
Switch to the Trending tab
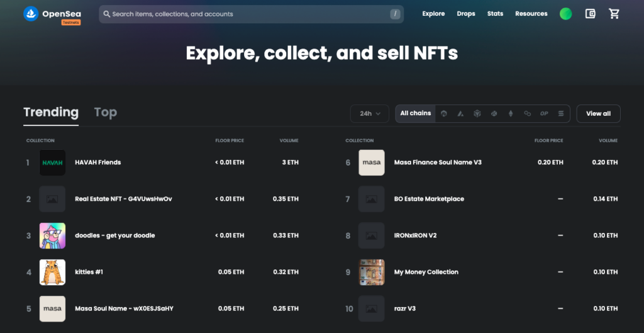pos(51,112)
